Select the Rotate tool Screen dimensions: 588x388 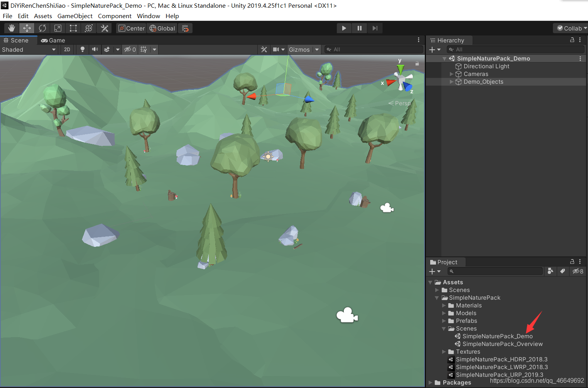pyautogui.click(x=42, y=28)
